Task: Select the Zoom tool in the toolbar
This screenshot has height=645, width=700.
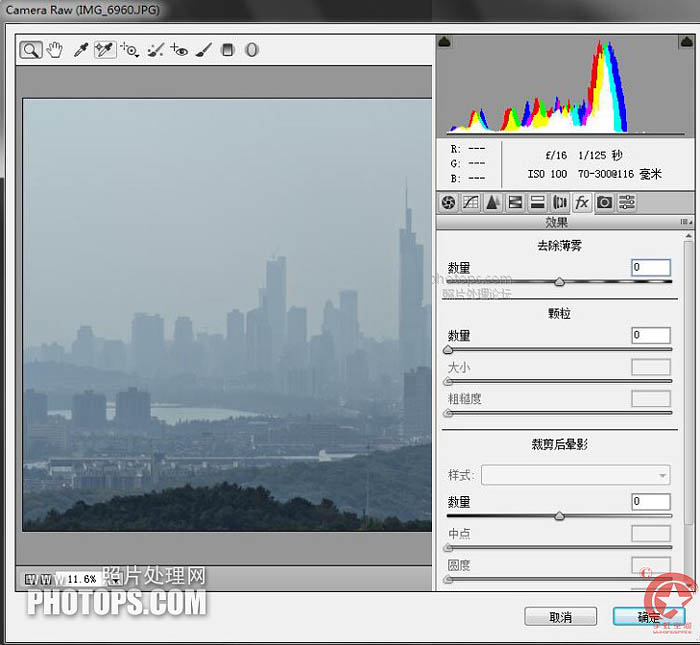Action: click(x=31, y=50)
